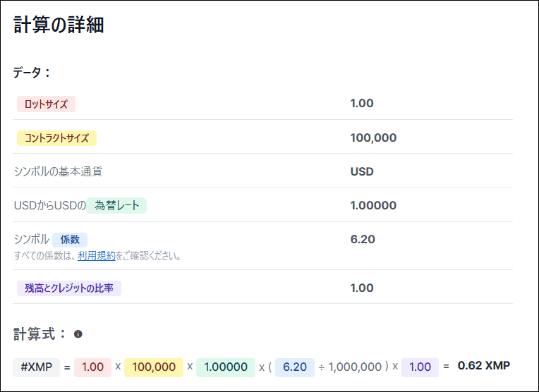Select the pink 1.00 chip in formula
Image resolution: width=539 pixels, height=392 pixels.
[x=92, y=367]
